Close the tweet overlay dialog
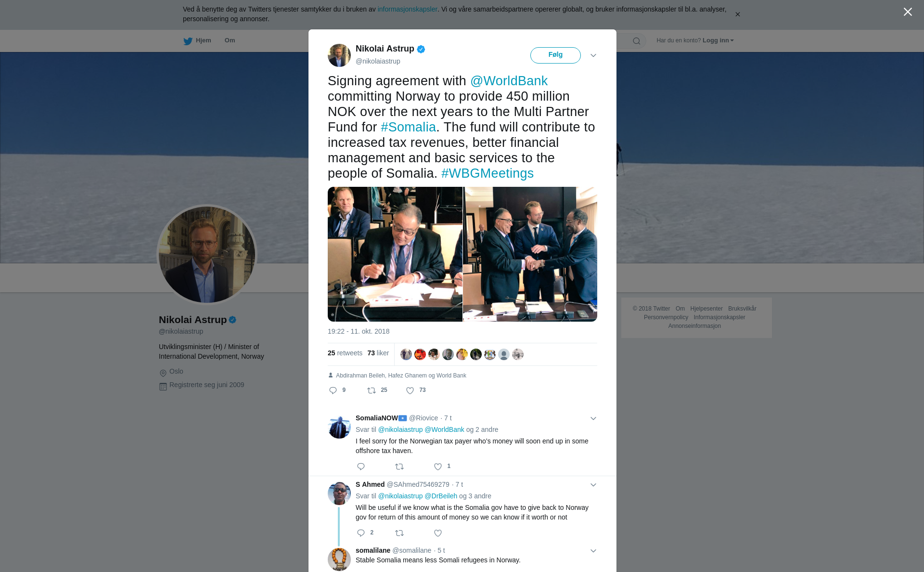 908,12
